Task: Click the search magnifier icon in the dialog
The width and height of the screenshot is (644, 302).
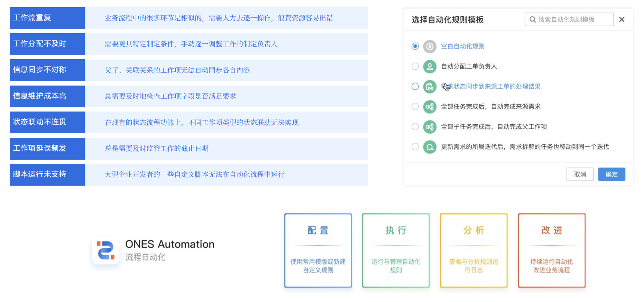Action: click(533, 19)
